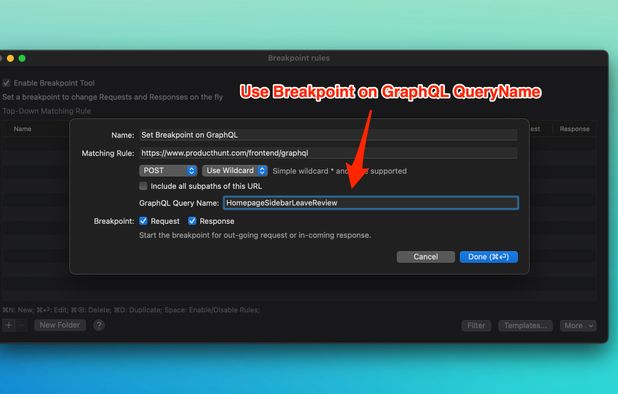Viewport: 618px width, 394px height.
Task: Click the Matching Rule URL field
Action: (328, 153)
